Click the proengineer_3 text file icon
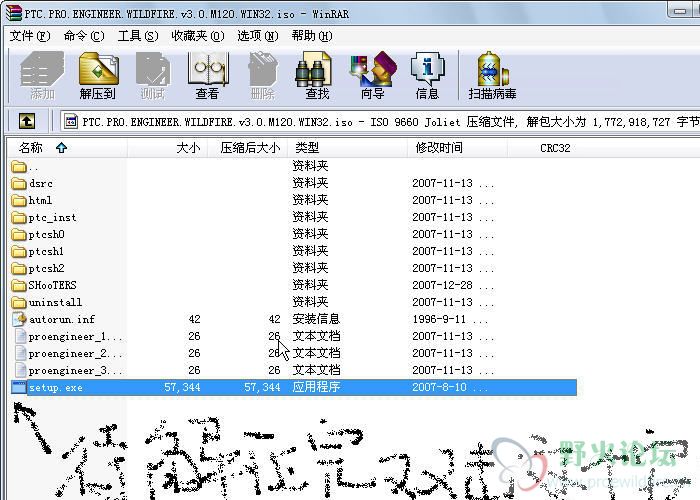This screenshot has height=500, width=700. click(x=21, y=370)
